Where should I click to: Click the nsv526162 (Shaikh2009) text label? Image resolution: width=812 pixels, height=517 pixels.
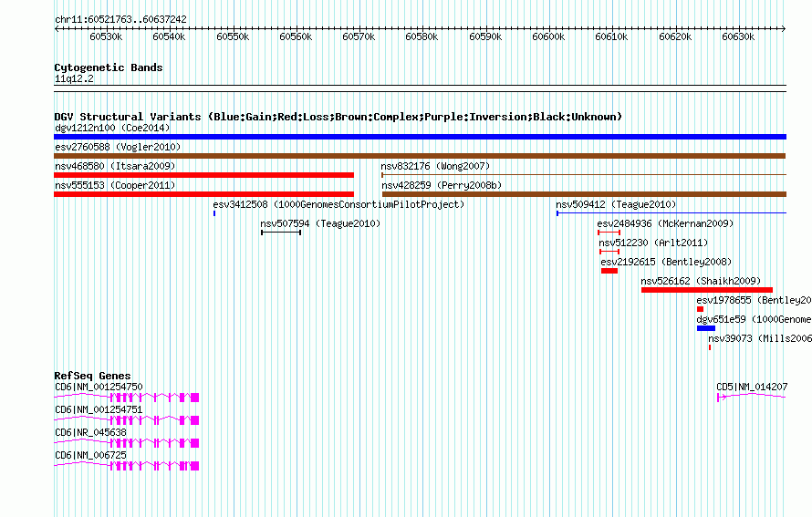[701, 281]
